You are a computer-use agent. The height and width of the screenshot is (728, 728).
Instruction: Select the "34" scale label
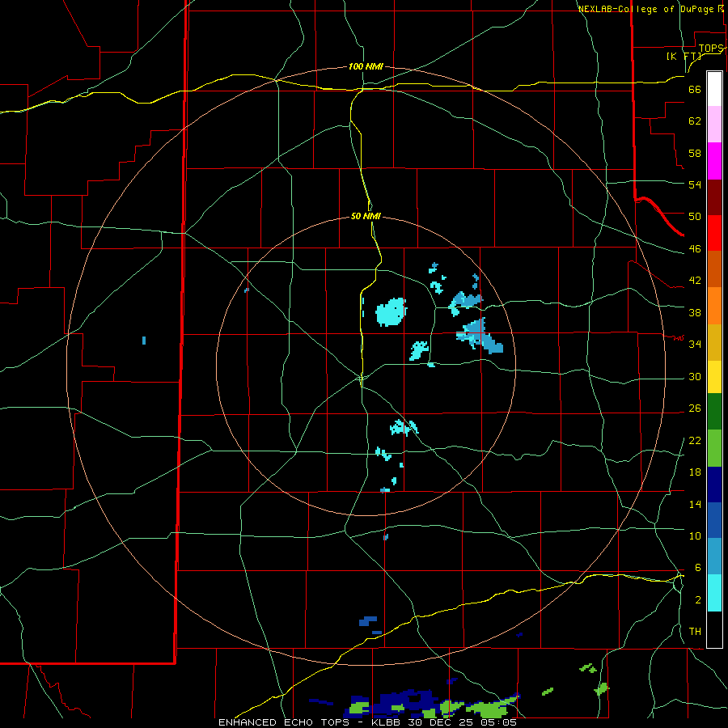(695, 345)
